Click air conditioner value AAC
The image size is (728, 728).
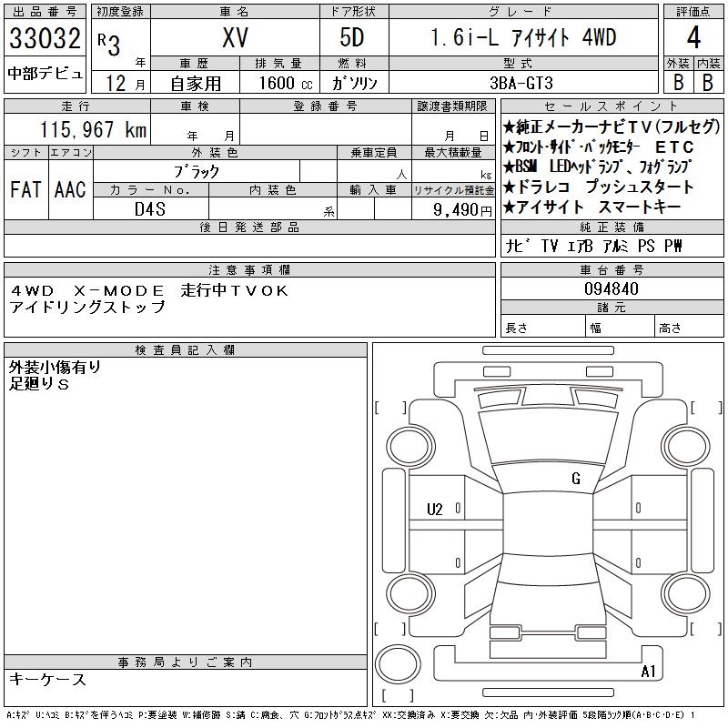70,189
